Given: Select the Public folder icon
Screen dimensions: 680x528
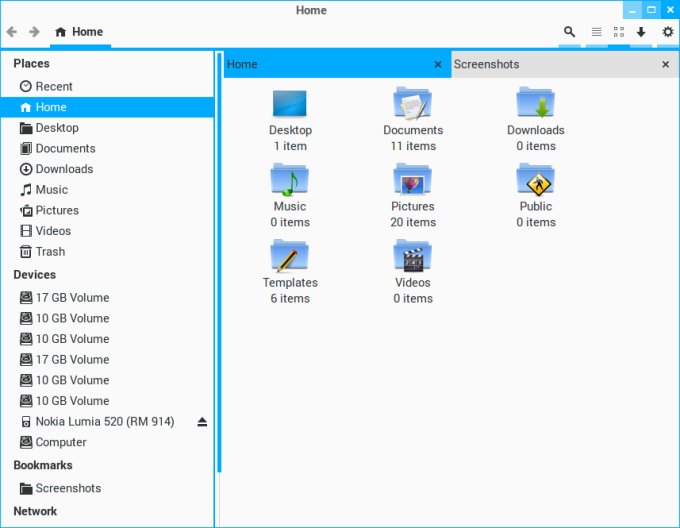Looking at the screenshot, I should click(536, 179).
